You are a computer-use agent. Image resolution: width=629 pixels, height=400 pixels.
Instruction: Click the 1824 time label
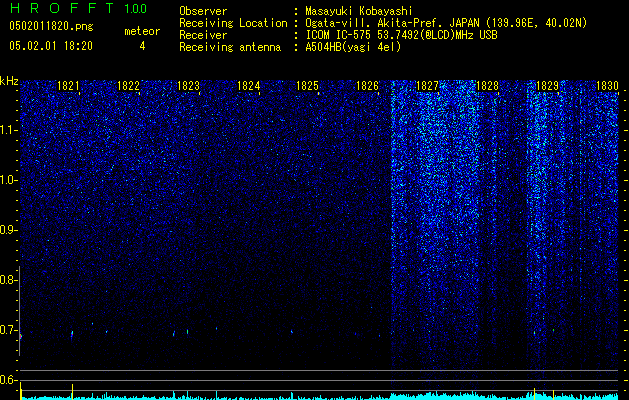click(x=248, y=86)
